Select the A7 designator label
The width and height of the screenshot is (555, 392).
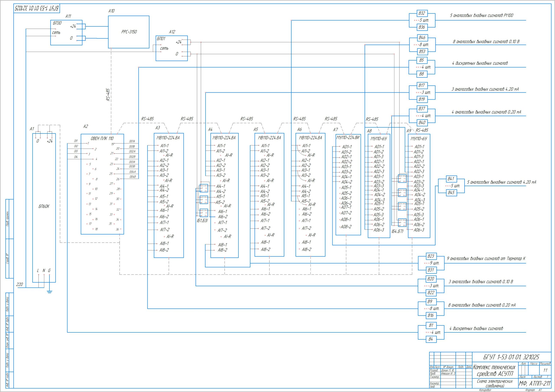(x=335, y=130)
